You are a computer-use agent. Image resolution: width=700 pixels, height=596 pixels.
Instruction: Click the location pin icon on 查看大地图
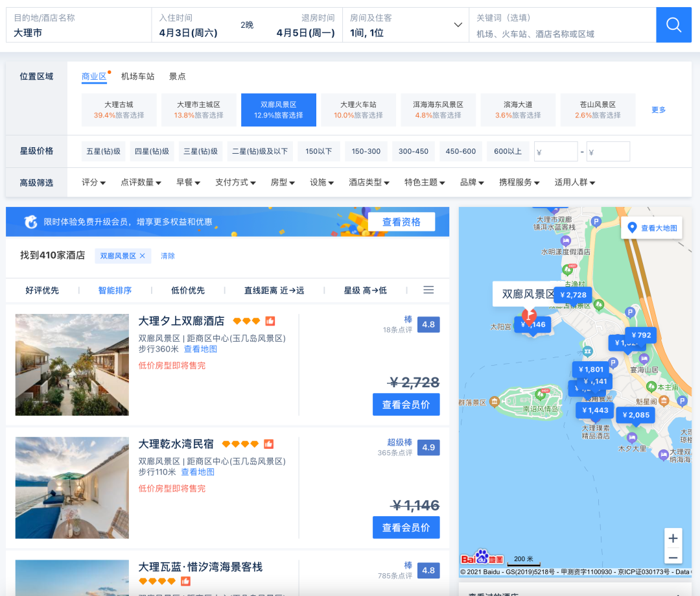633,228
